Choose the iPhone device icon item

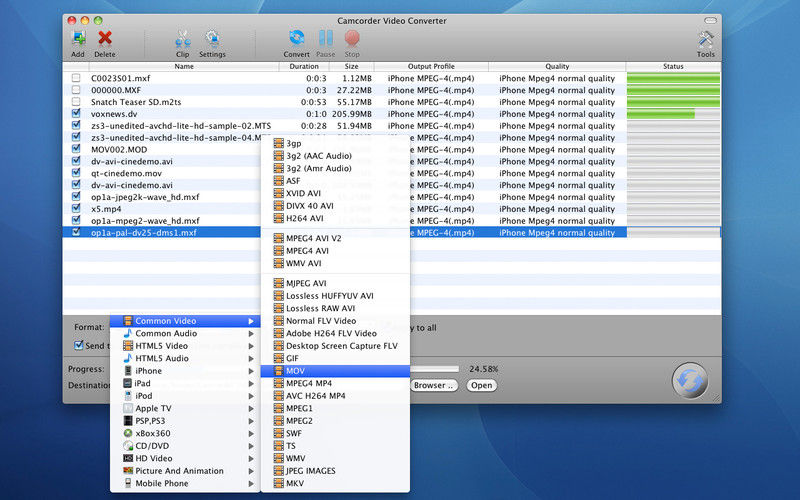tap(128, 371)
